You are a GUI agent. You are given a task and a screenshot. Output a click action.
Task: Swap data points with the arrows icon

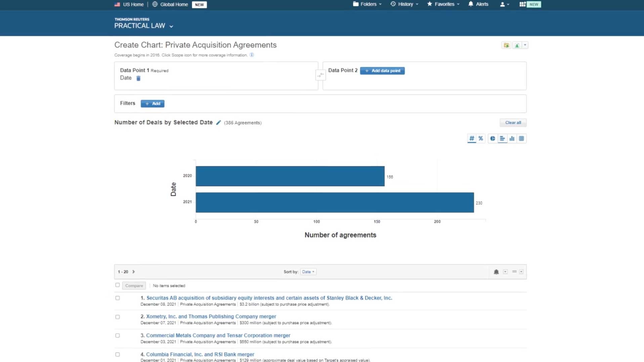coord(320,75)
